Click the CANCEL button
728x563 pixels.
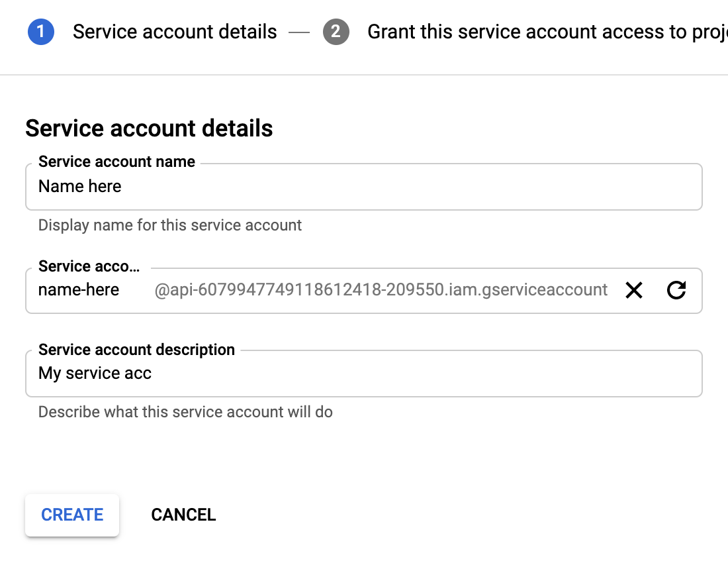tap(183, 515)
